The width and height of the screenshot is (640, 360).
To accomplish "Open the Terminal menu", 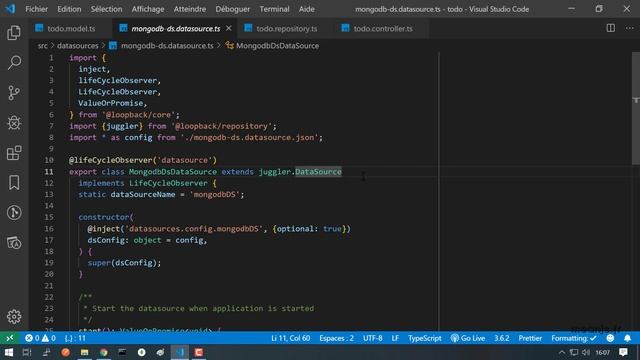I will [274, 9].
